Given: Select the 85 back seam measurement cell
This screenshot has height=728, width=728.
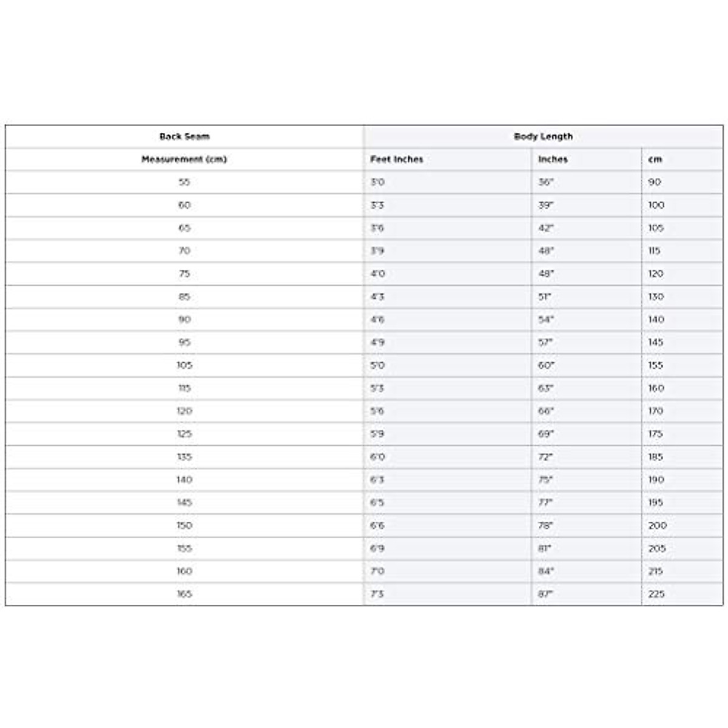Looking at the screenshot, I should click(184, 297).
